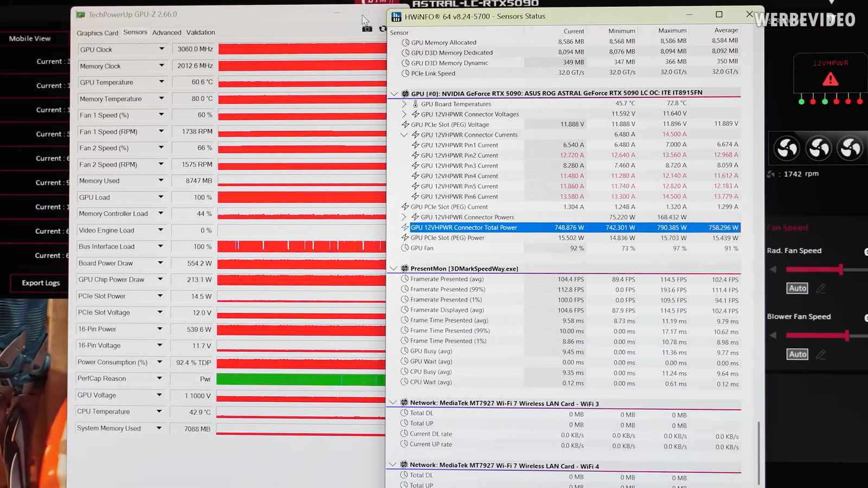Collapse the PresentMon 3DMarkSpeedWay section
The width and height of the screenshot is (868, 488).
point(394,268)
